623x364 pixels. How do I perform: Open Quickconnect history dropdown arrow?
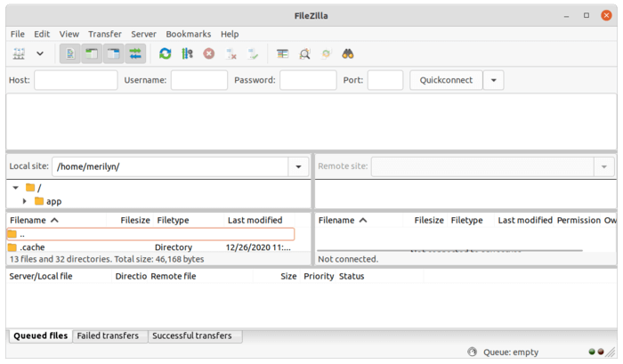[493, 80]
